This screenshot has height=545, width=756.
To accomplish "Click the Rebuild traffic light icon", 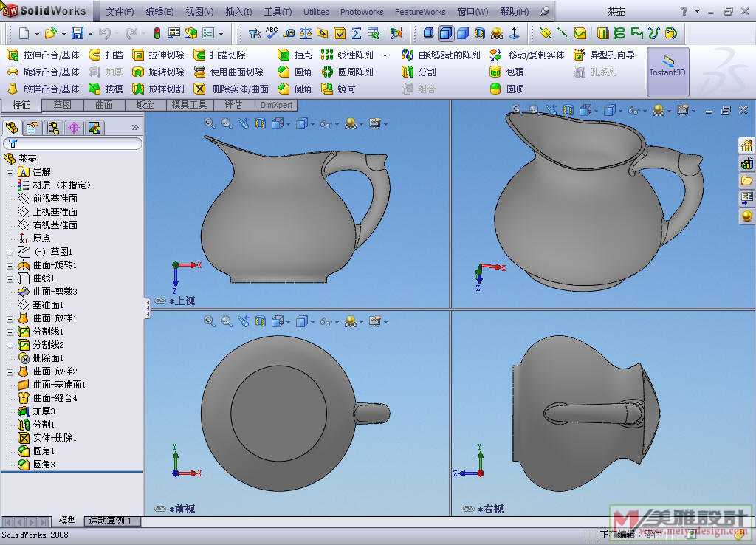I will point(157,33).
